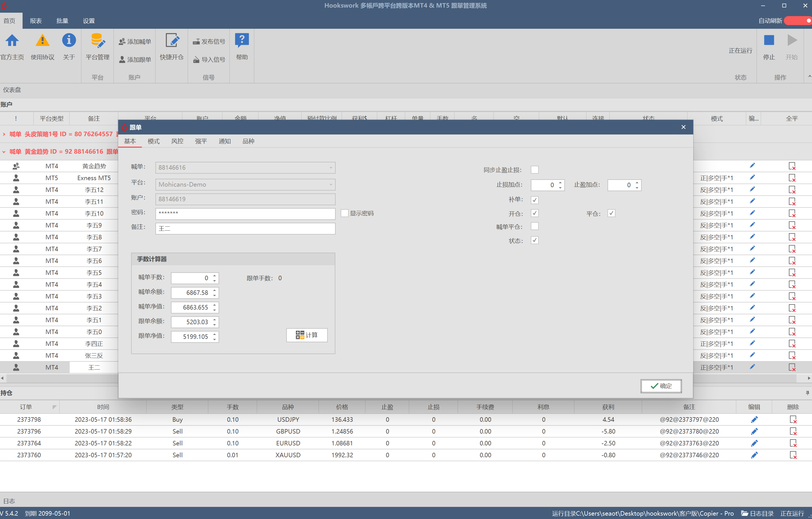Tick the 显示密码 checkbox

click(x=344, y=213)
